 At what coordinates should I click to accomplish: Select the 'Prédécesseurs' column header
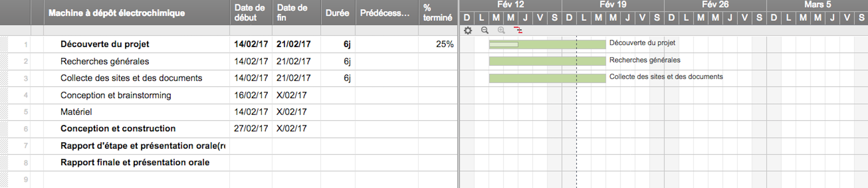pos(385,13)
